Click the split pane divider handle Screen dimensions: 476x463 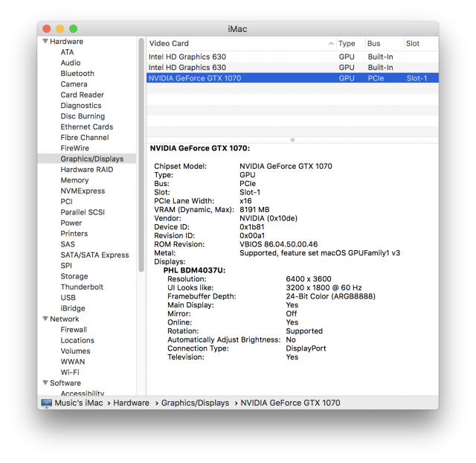point(292,139)
